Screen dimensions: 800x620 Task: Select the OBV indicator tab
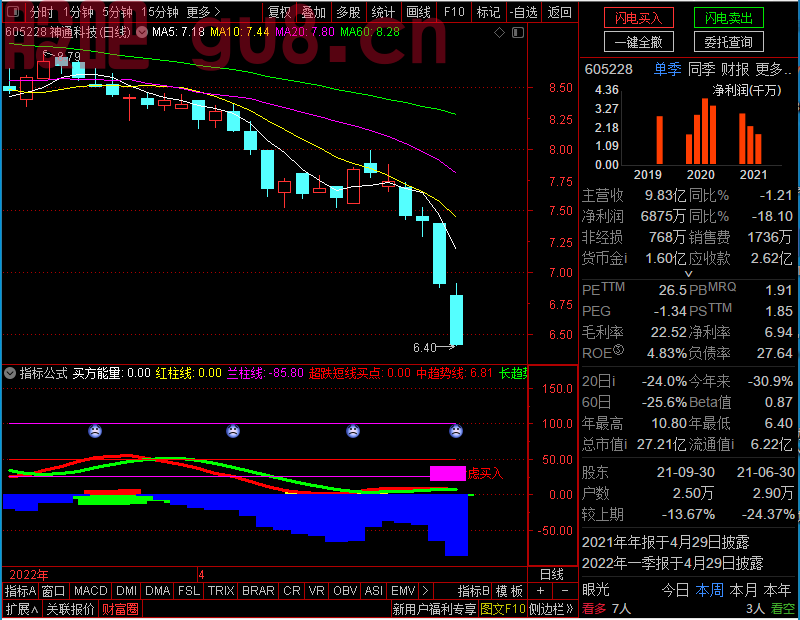pyautogui.click(x=345, y=591)
